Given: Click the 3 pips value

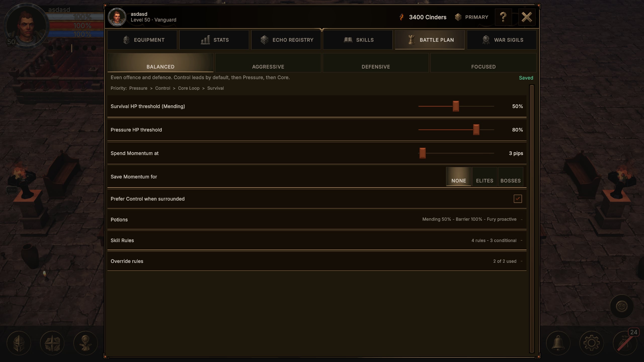Looking at the screenshot, I should (x=516, y=153).
